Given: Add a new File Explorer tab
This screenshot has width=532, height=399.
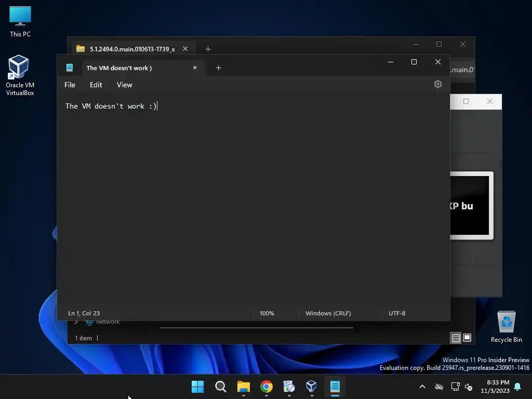Looking at the screenshot, I should pyautogui.click(x=208, y=49).
